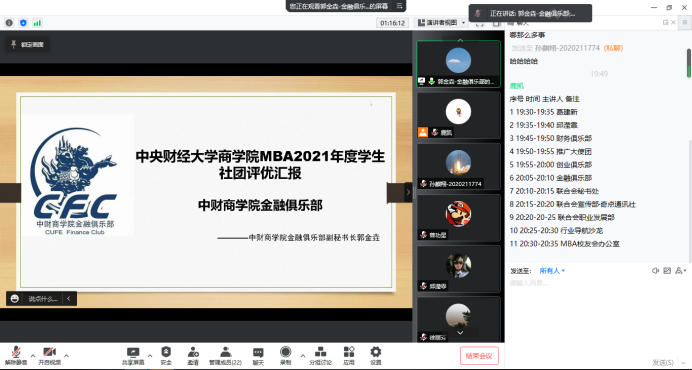Select the Mario avatar participant thumbnail
Viewport: 692px width, 370px height.
click(x=458, y=218)
